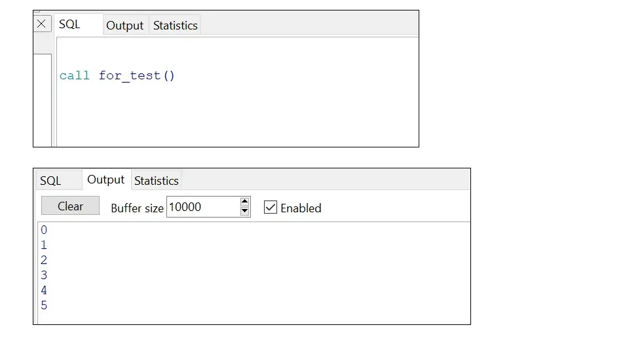
Task: Close the editor panel with the X button
Action: (x=42, y=24)
